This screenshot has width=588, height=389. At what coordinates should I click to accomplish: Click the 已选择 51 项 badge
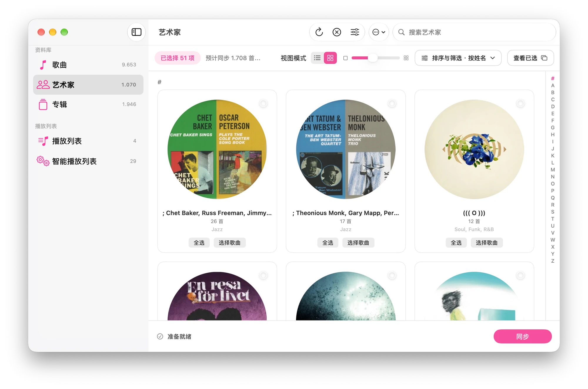point(177,58)
